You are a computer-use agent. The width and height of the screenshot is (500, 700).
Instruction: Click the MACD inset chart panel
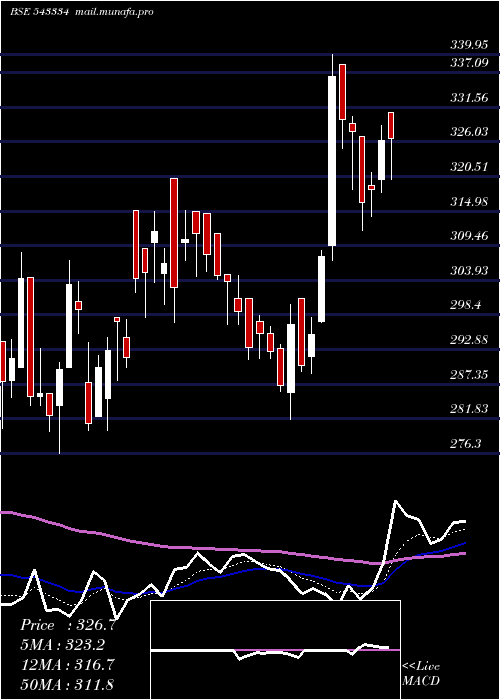point(275,650)
